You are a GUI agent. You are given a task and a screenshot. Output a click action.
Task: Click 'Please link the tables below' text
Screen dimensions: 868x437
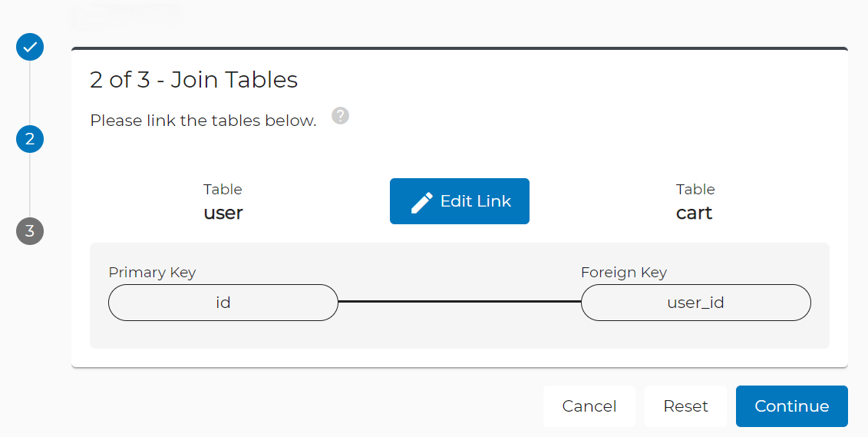(x=203, y=120)
